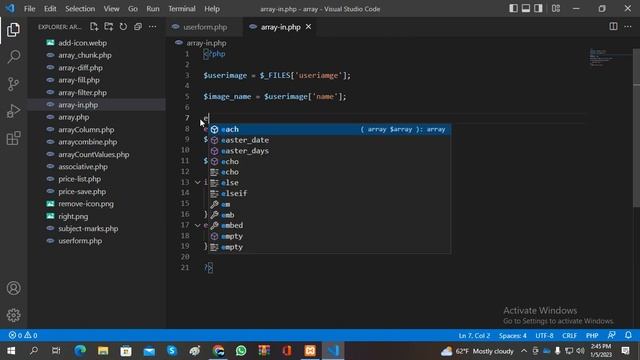640x360 pixels.
Task: Pick 'embed' from suggestions
Action: (330, 225)
